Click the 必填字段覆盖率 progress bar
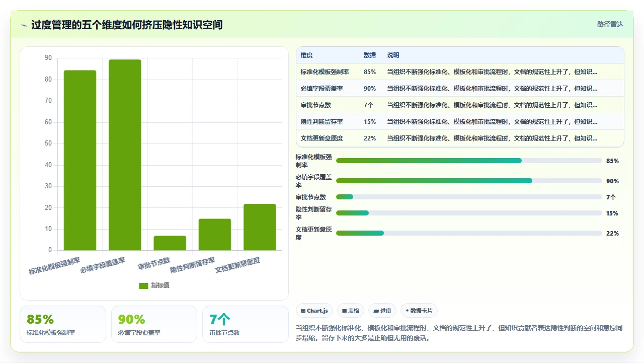 click(469, 181)
